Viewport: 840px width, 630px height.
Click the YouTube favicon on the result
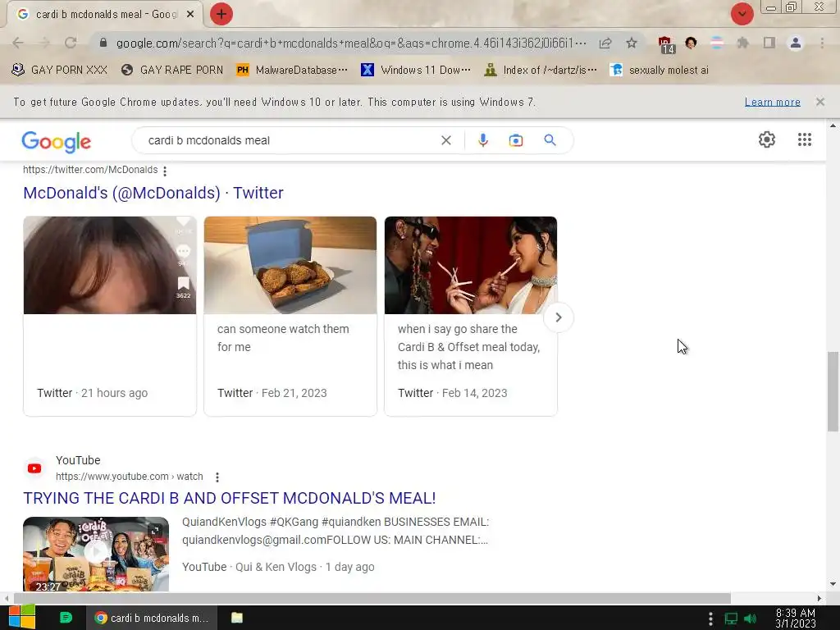tap(34, 468)
